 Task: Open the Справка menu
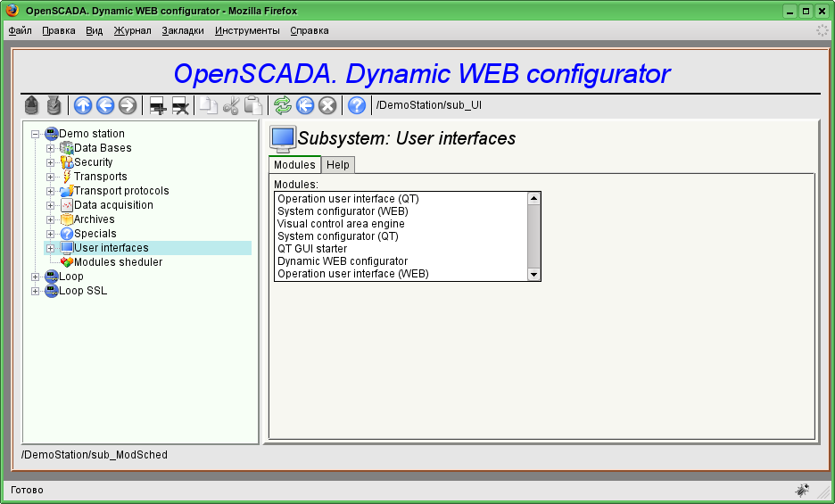point(310,30)
